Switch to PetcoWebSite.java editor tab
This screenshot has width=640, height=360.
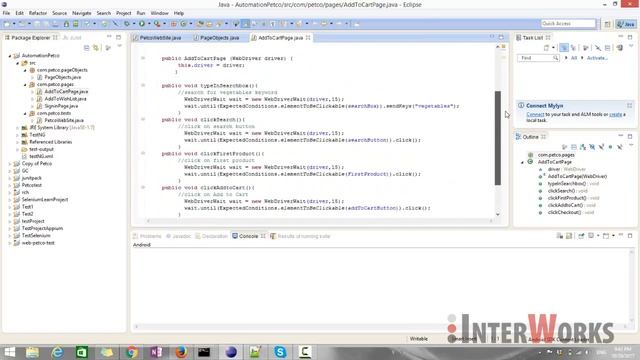click(x=157, y=38)
